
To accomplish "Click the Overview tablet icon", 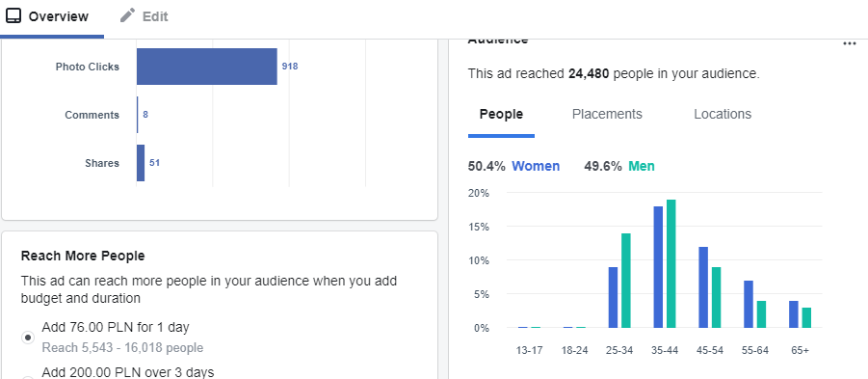I will click(13, 16).
